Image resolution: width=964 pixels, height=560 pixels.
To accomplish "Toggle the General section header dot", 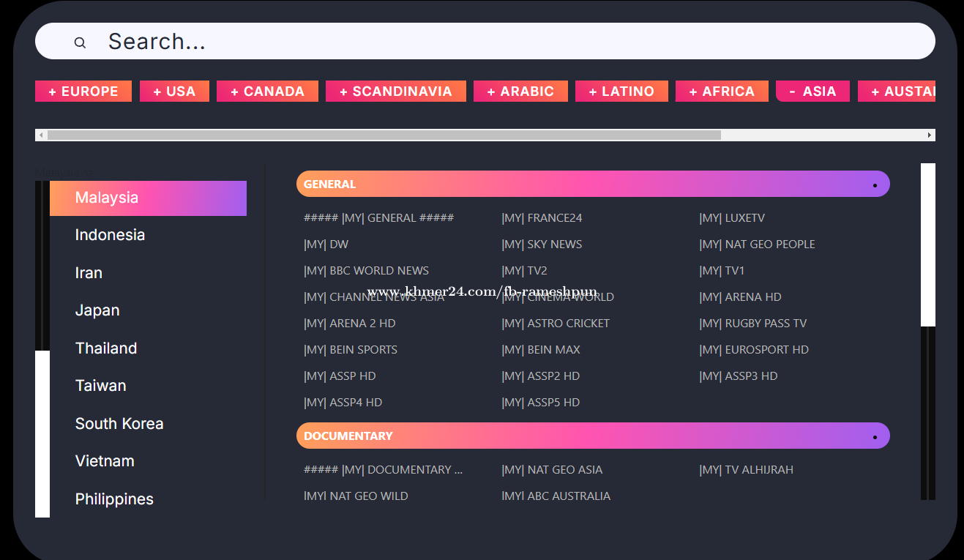I will [875, 185].
